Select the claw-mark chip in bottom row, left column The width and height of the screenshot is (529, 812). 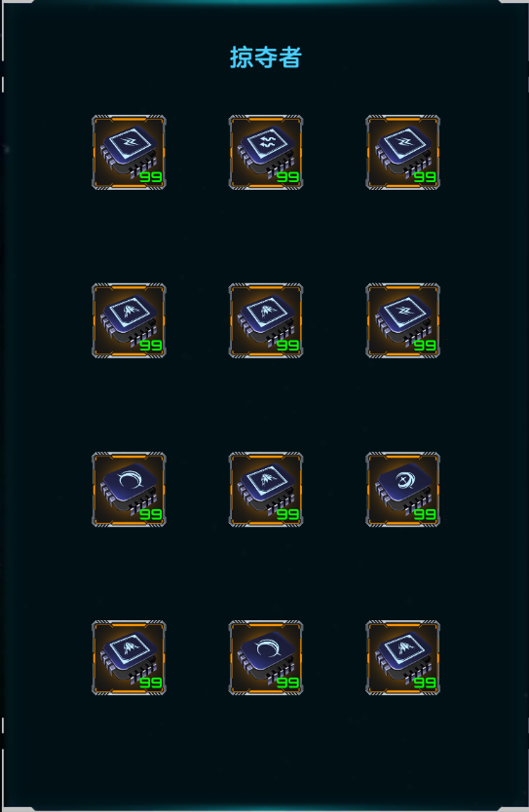coord(129,657)
